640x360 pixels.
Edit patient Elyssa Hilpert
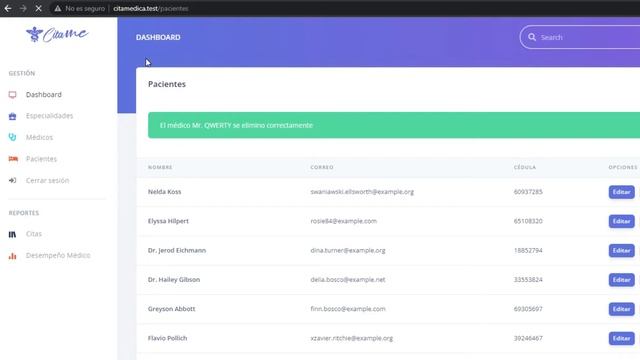[621, 221]
